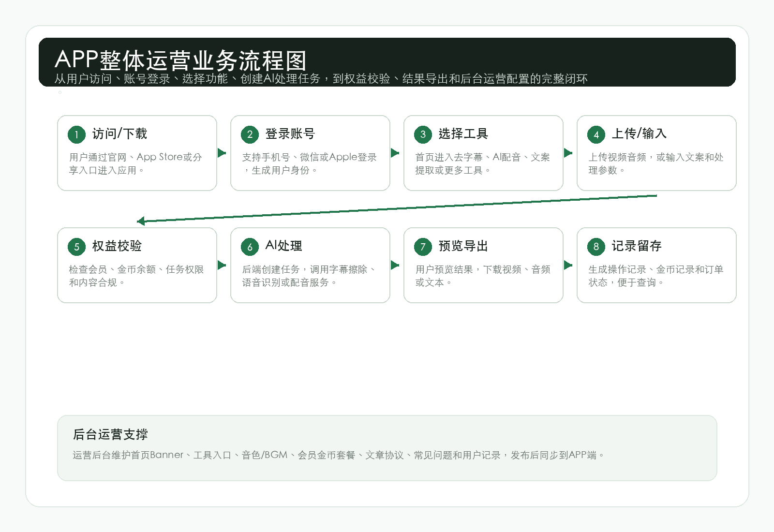This screenshot has height=532, width=774.
Task: Click description 首页进入去字幕、AI配音、文案提取
Action: point(482,163)
